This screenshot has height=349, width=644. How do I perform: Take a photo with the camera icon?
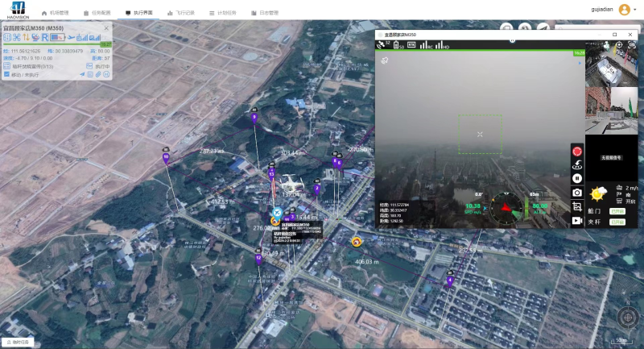[x=577, y=193]
